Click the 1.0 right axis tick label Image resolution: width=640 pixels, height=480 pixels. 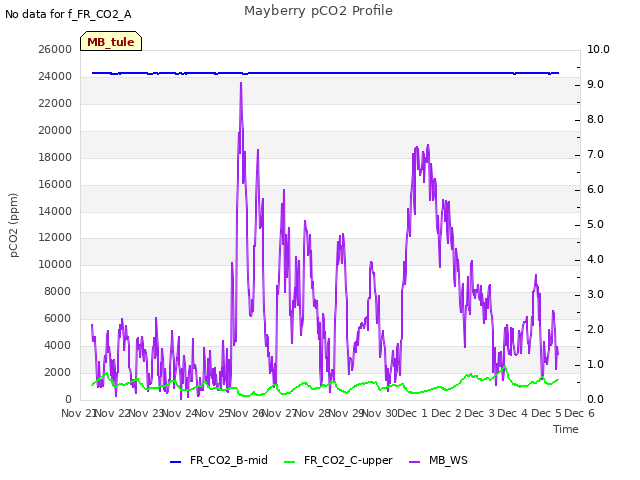point(596,364)
